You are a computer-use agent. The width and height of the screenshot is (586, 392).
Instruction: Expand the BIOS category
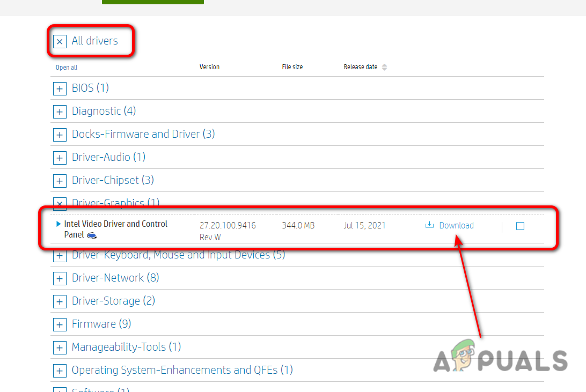pos(60,88)
